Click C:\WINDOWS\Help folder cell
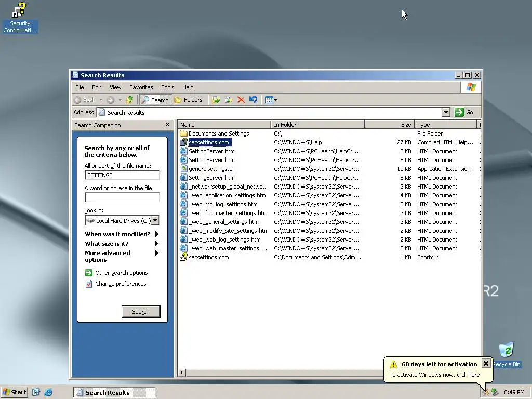This screenshot has height=399, width=532. click(298, 142)
